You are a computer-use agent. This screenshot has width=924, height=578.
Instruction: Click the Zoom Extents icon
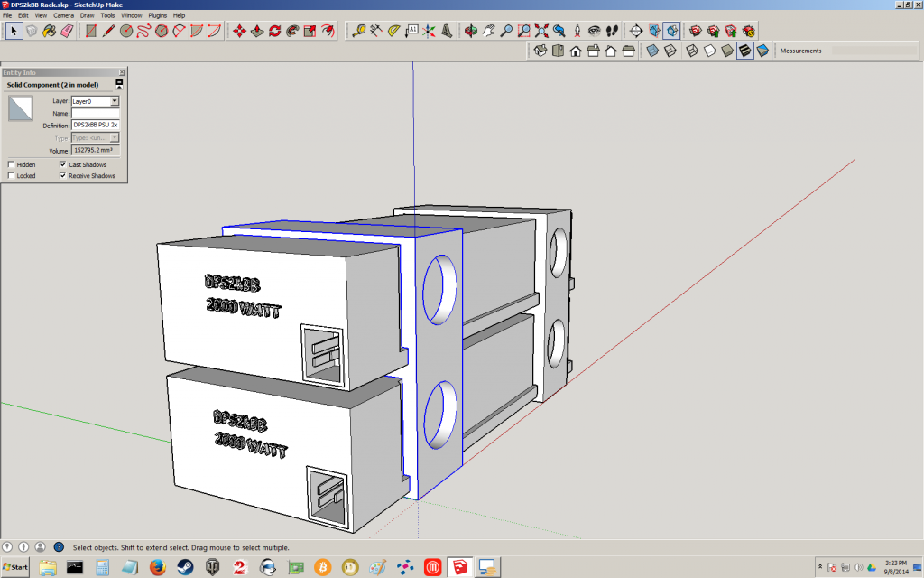542,31
